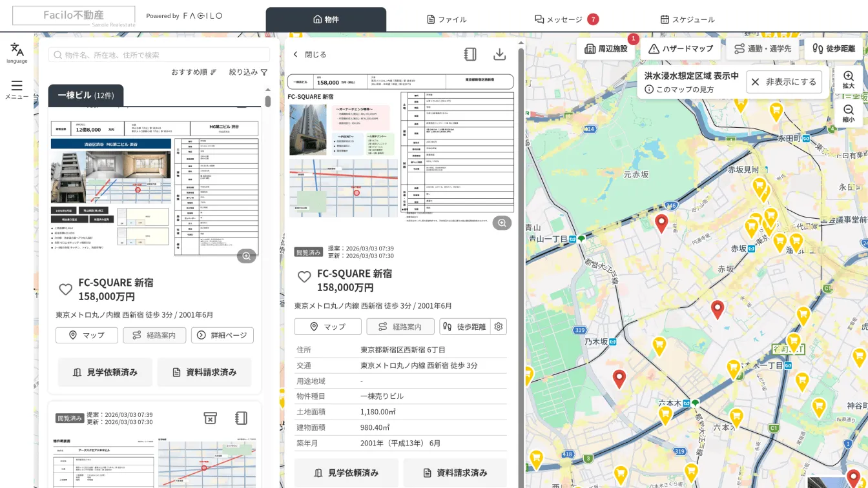
Task: Click the archive box icon on second card
Action: click(x=210, y=418)
